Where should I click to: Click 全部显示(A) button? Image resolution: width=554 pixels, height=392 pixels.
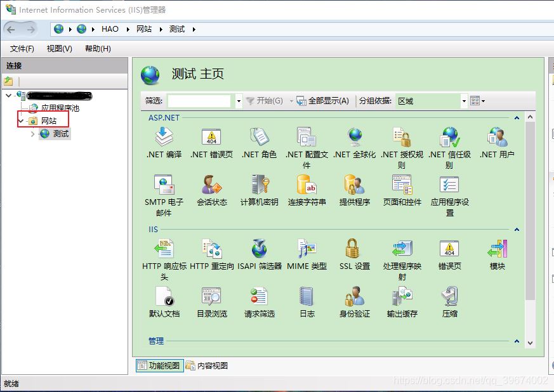[322, 101]
